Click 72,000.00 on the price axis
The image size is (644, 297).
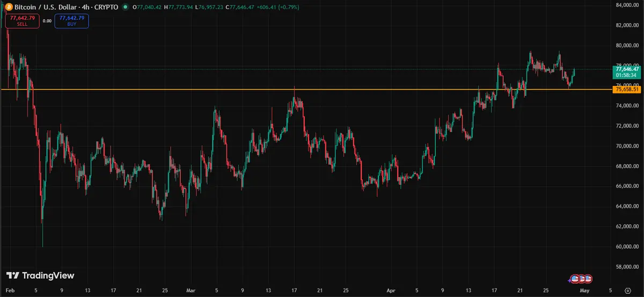627,126
